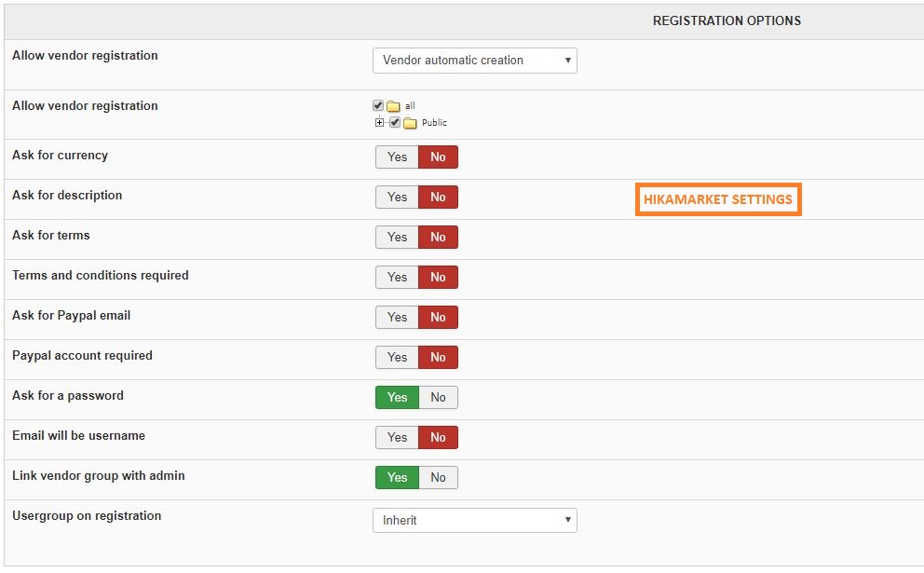The width and height of the screenshot is (924, 573).
Task: Click the Registration Options section header
Action: (x=727, y=20)
